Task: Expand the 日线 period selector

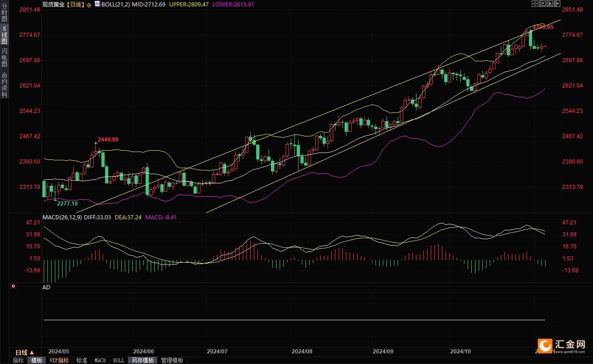Action: pos(25,352)
